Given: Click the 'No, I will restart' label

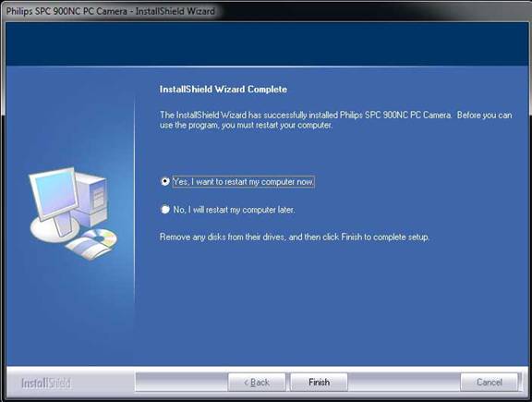Looking at the screenshot, I should pos(234,210).
